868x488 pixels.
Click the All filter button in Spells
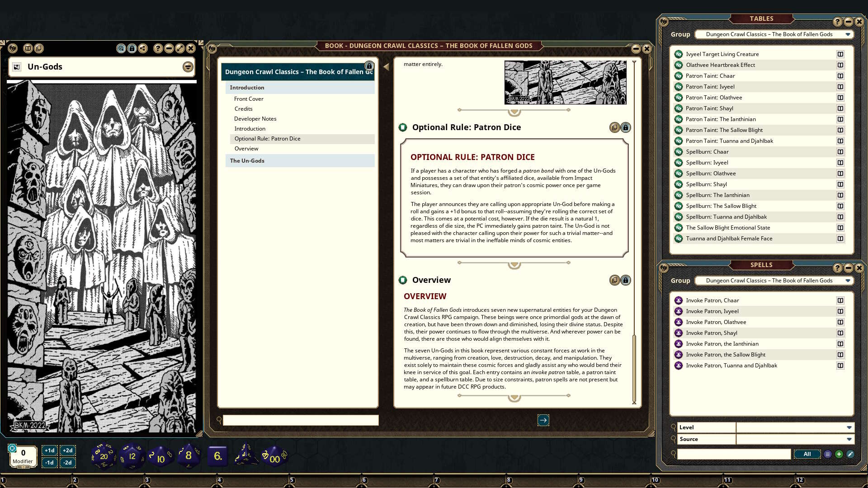point(807,454)
